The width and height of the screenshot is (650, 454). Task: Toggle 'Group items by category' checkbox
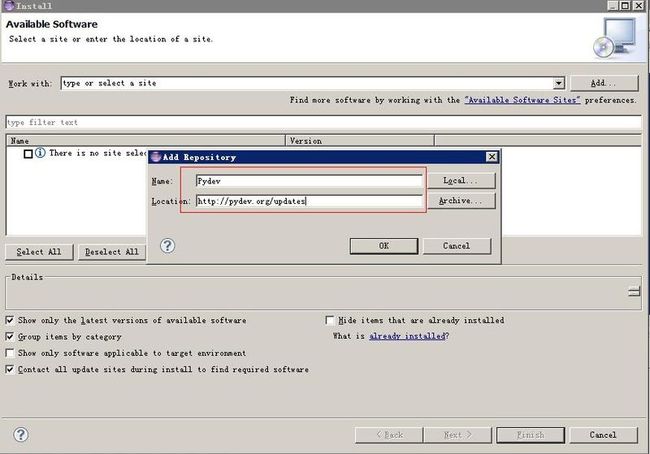point(10,336)
